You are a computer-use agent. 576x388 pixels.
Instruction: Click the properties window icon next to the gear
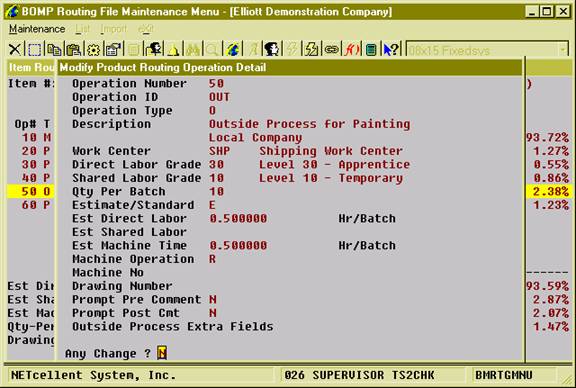pos(113,49)
